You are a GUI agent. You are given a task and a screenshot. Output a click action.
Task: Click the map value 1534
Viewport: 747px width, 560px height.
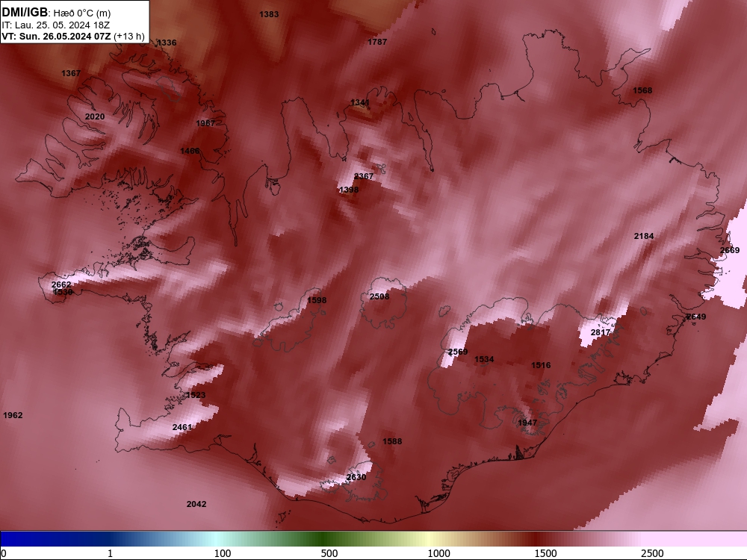click(484, 360)
